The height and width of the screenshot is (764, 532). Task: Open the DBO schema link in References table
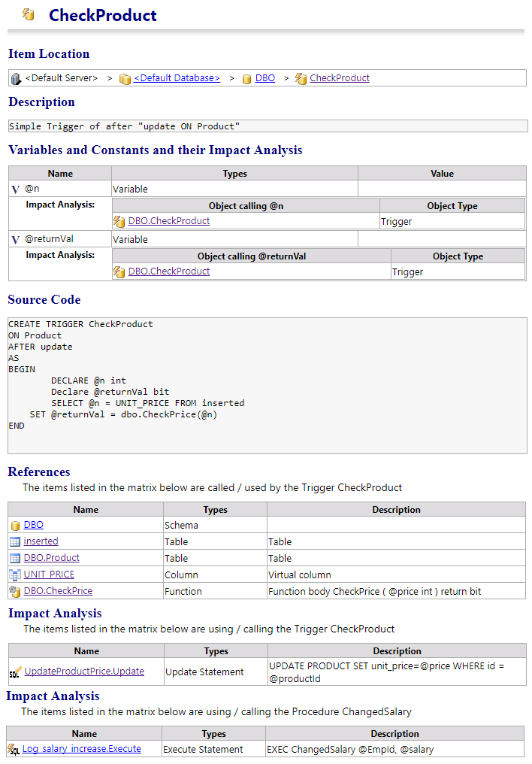[x=32, y=525]
